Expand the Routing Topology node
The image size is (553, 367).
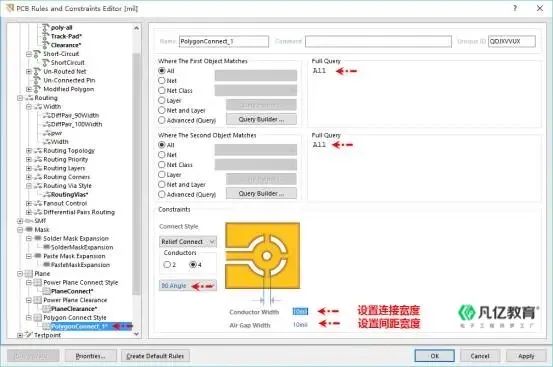tap(29, 151)
